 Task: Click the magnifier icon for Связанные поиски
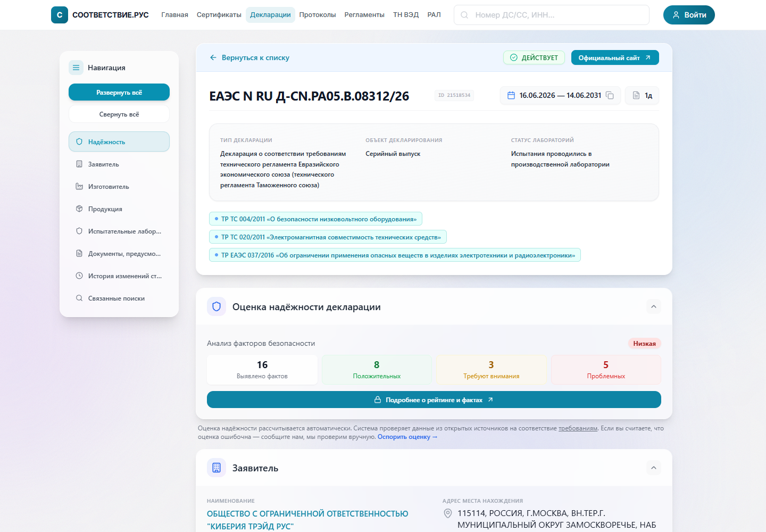[79, 298]
